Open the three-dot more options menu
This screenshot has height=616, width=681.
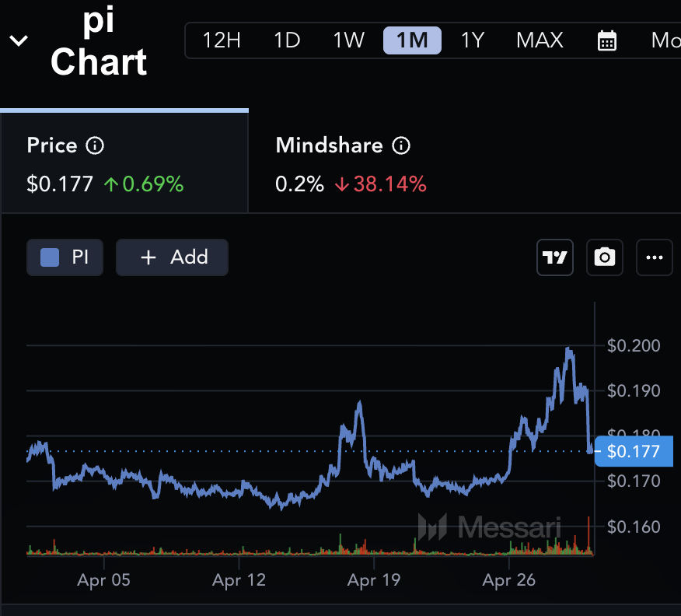654,257
